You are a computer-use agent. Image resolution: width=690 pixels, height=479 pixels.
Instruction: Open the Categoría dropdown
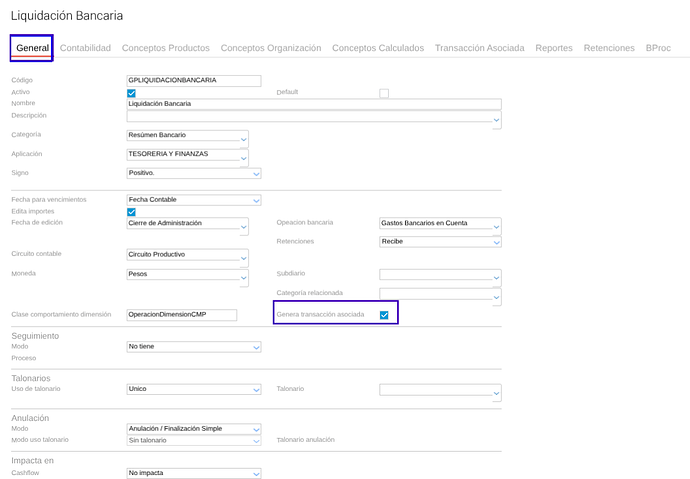click(188, 136)
